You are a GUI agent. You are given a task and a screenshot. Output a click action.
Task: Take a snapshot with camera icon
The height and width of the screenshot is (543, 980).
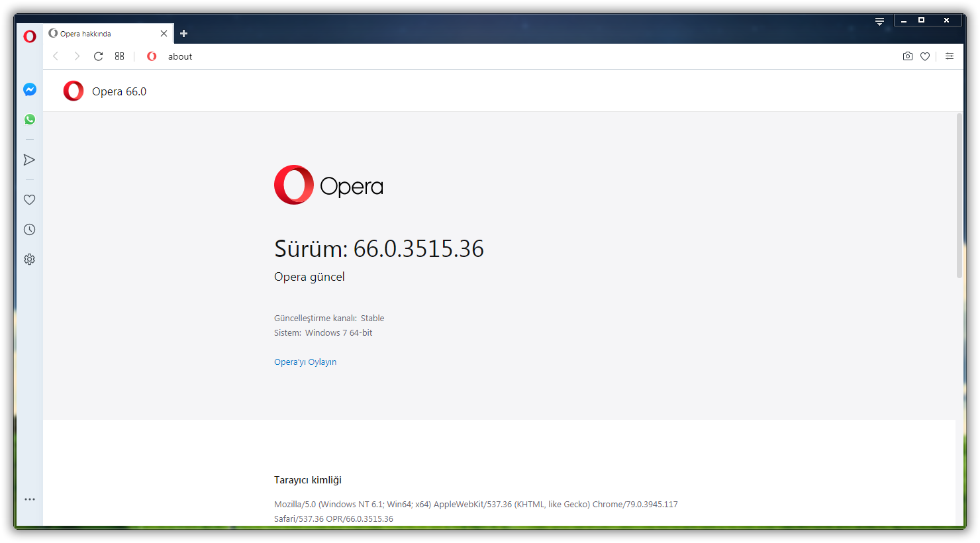(908, 56)
